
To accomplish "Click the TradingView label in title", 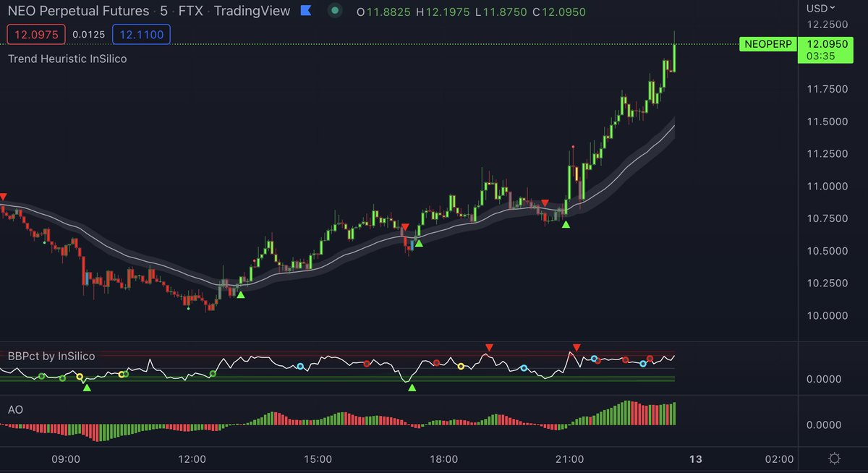I will tap(252, 11).
